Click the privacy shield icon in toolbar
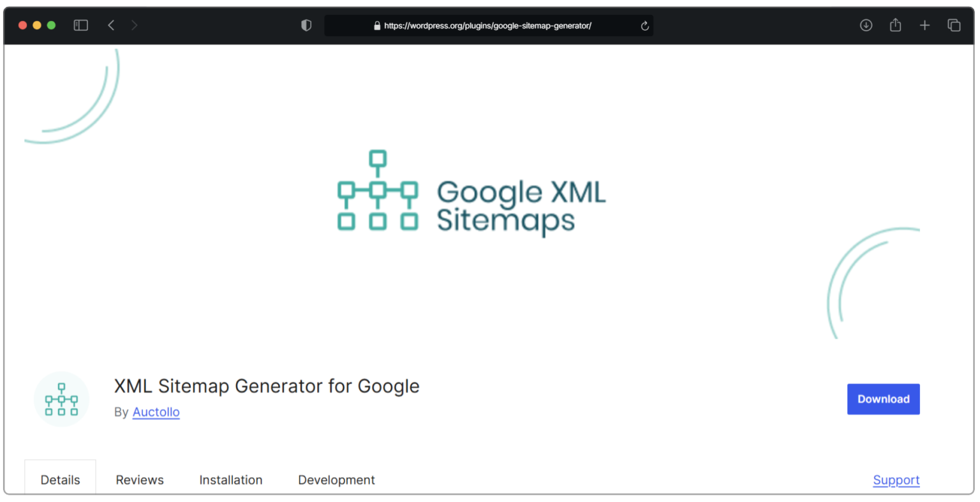This screenshot has width=980, height=502. coord(306,25)
